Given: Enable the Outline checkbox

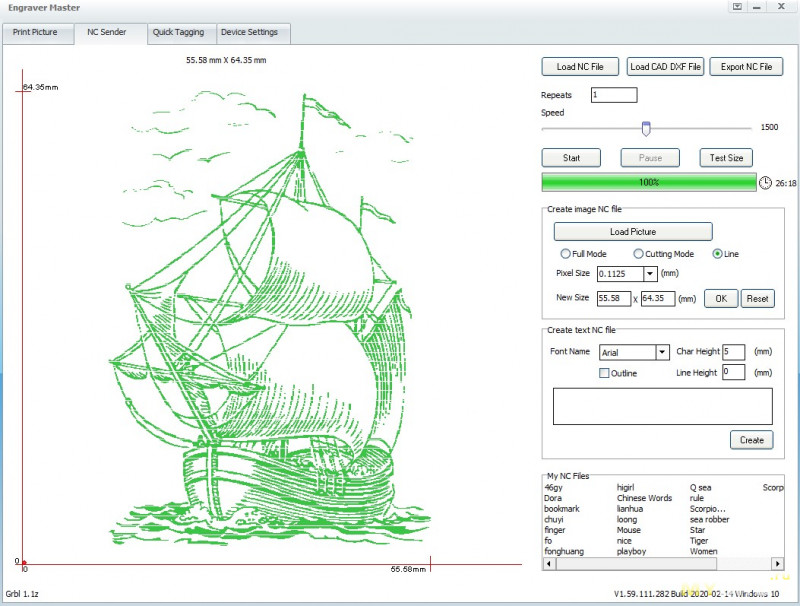Looking at the screenshot, I should coord(604,373).
